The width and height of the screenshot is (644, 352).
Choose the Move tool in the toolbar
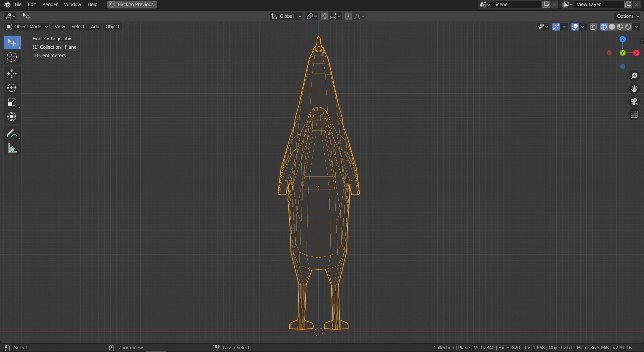tap(12, 74)
